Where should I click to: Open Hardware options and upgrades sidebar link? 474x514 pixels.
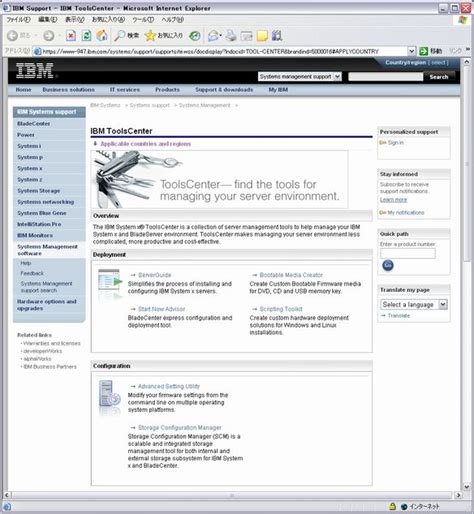[47, 305]
